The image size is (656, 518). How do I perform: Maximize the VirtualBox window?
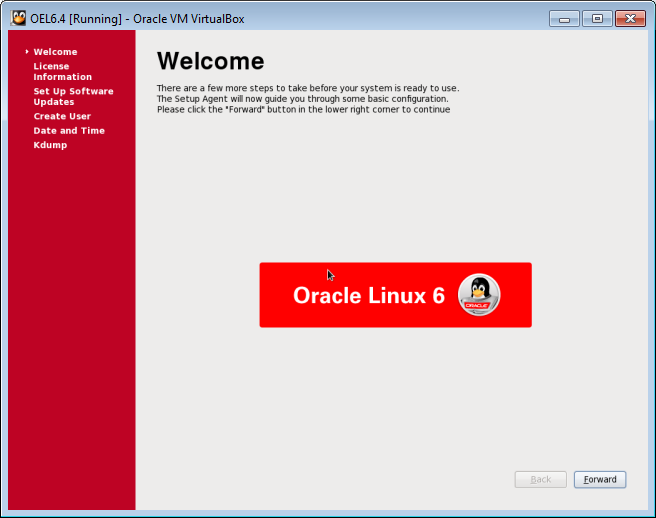click(x=597, y=19)
